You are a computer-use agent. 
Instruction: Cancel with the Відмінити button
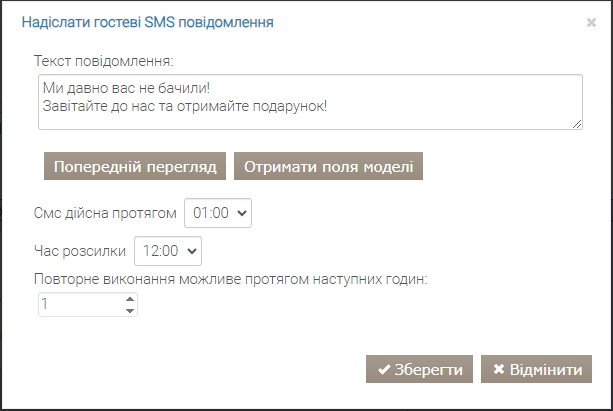point(536,369)
